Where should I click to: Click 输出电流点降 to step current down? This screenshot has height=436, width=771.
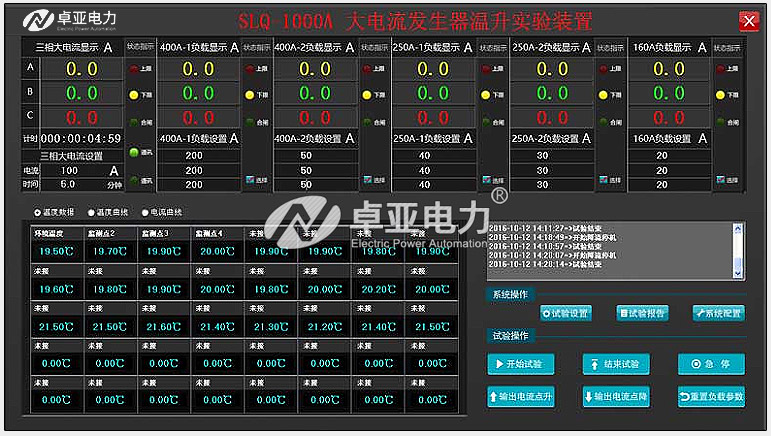616,397
